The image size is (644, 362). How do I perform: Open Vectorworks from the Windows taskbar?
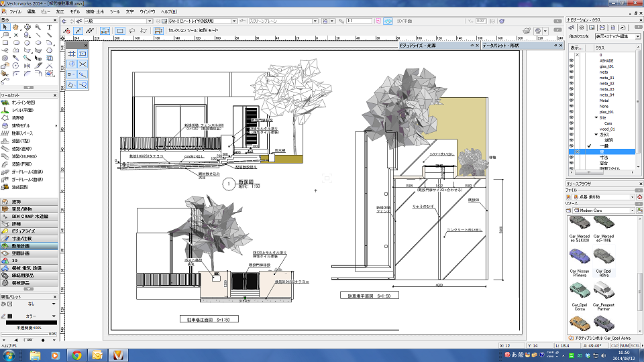click(118, 355)
